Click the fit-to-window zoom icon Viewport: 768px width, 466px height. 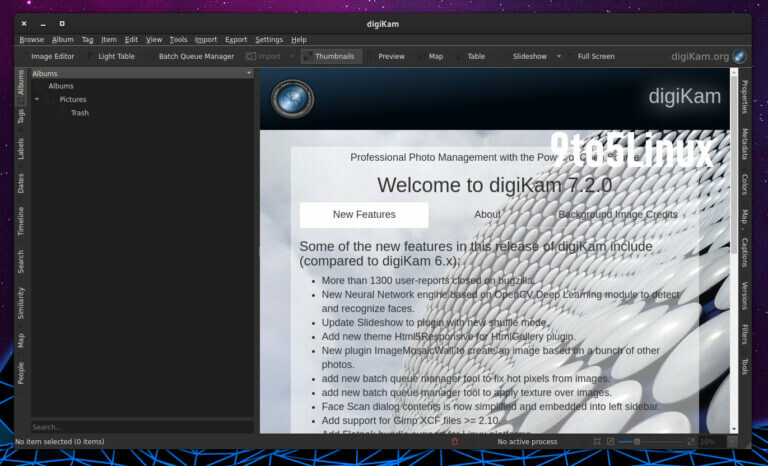596,441
